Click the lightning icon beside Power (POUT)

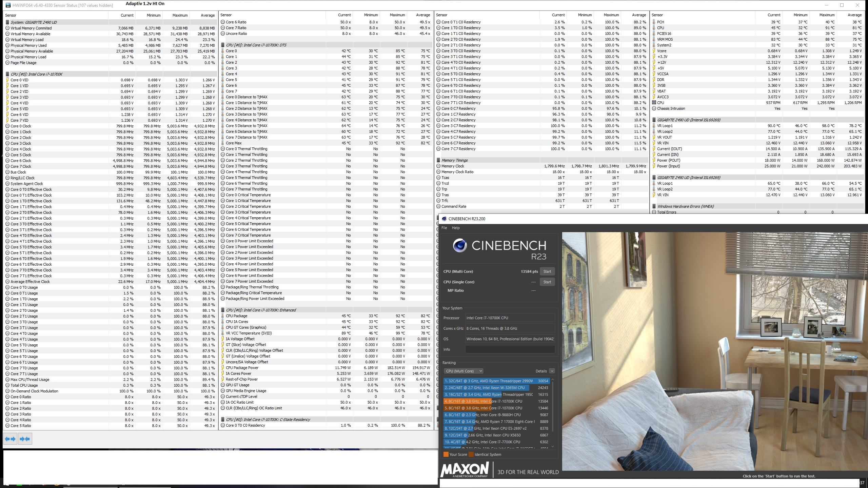click(654, 160)
